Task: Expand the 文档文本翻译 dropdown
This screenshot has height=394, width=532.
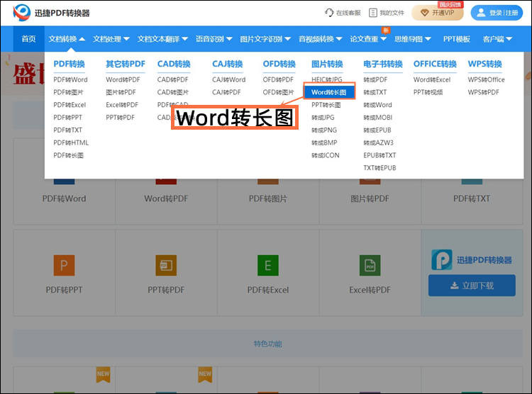Action: [x=162, y=39]
